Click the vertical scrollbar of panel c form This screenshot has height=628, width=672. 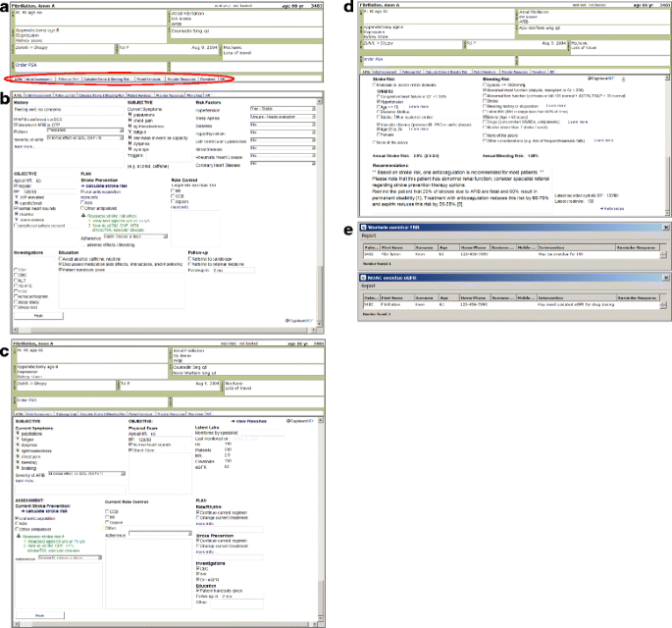(321, 521)
